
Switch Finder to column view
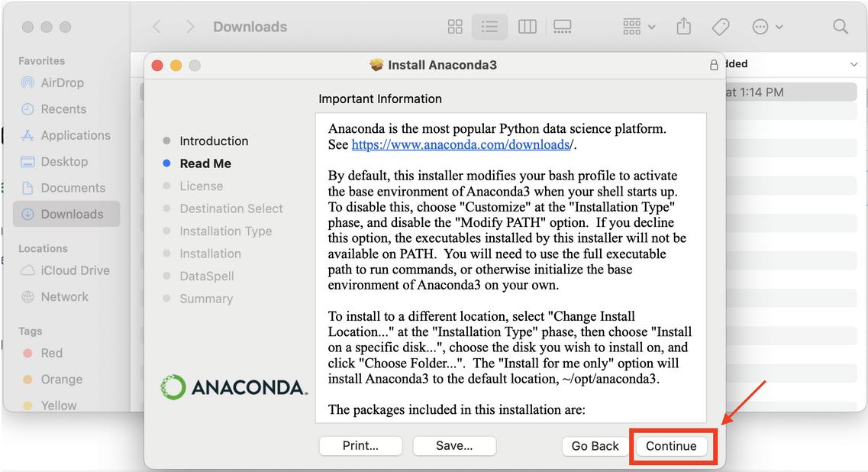point(527,27)
